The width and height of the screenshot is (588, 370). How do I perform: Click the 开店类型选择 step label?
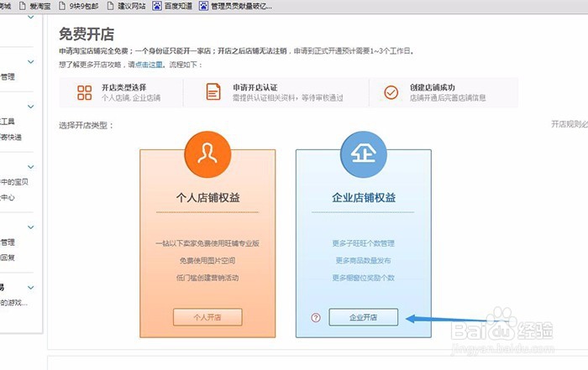coord(123,87)
